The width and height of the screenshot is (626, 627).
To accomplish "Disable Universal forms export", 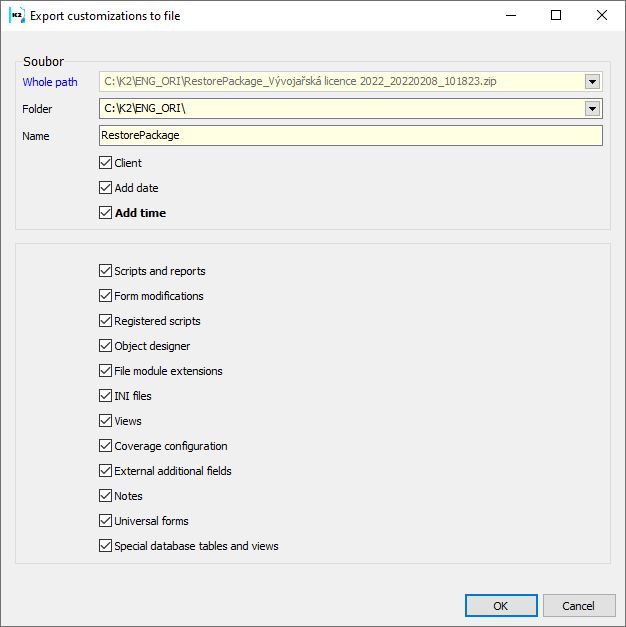I will click(x=106, y=521).
